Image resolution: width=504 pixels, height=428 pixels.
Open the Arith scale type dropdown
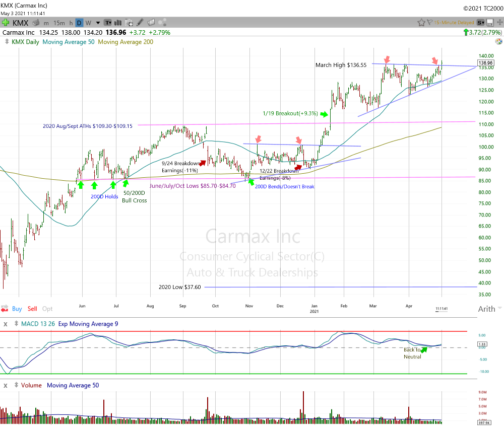[x=489, y=309]
